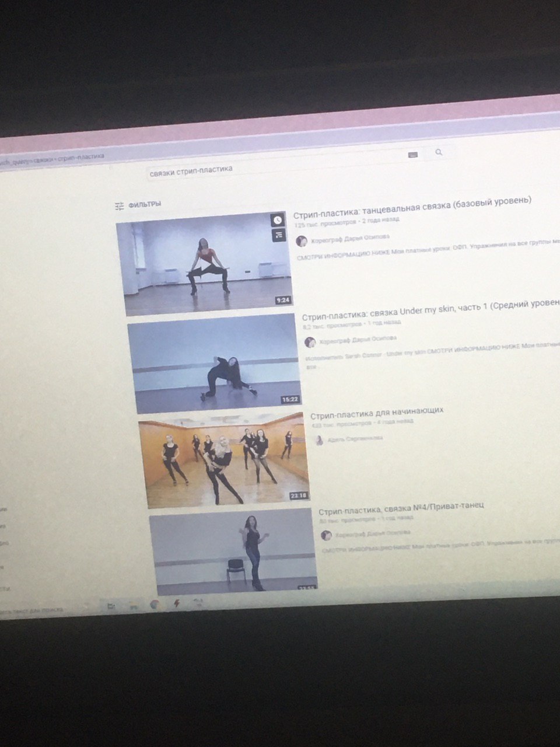Open the on-screen keyboard icon in search box
This screenshot has width=560, height=747.
click(x=413, y=155)
